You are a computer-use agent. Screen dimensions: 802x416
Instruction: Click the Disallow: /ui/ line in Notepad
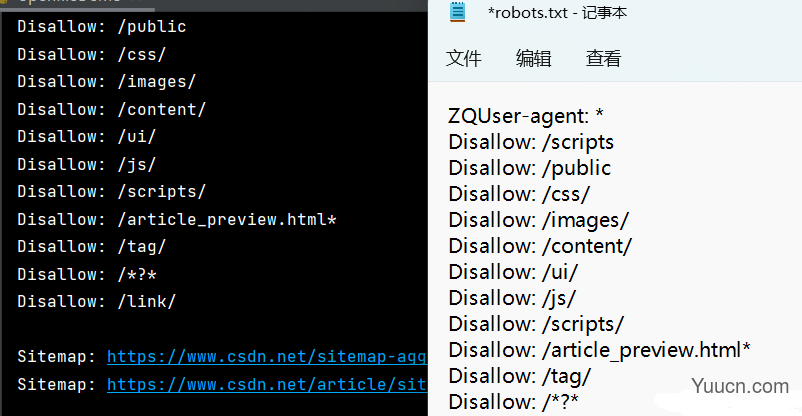tap(513, 272)
